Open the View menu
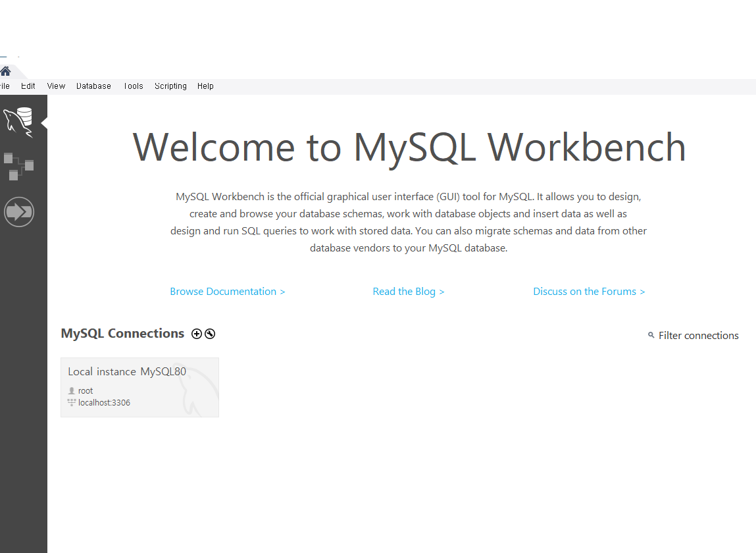 click(x=56, y=86)
